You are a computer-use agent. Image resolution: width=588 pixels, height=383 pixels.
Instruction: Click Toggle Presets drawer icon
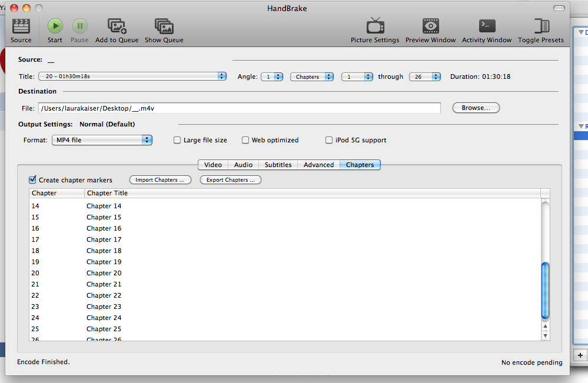pyautogui.click(x=542, y=26)
